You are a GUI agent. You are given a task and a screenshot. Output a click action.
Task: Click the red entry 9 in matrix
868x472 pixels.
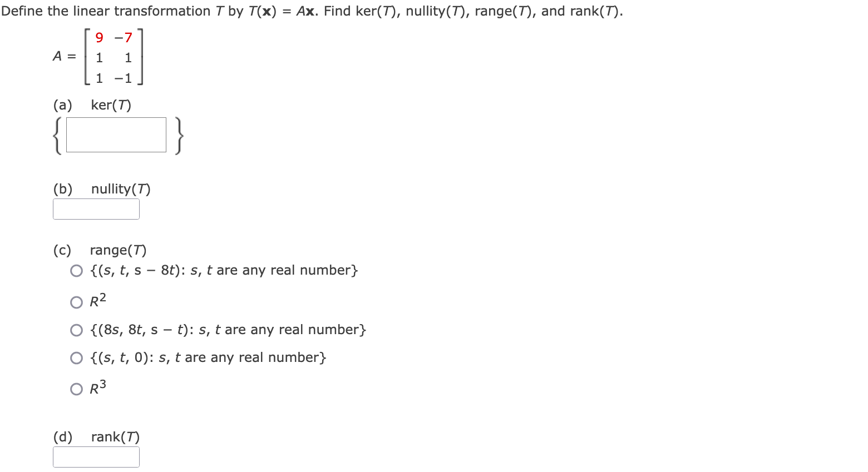click(99, 37)
